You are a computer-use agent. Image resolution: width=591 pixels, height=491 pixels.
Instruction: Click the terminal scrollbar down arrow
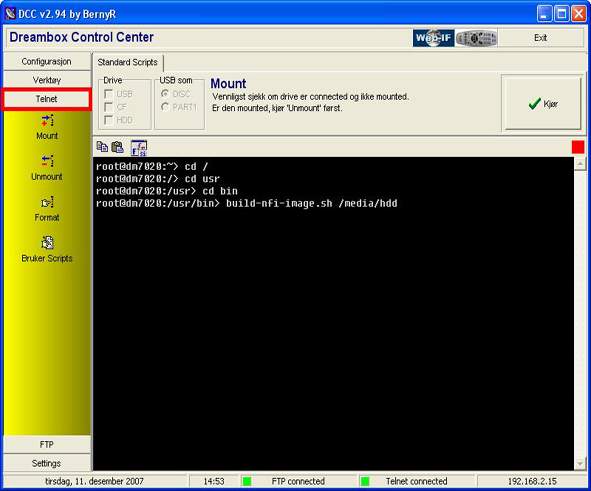click(x=580, y=463)
